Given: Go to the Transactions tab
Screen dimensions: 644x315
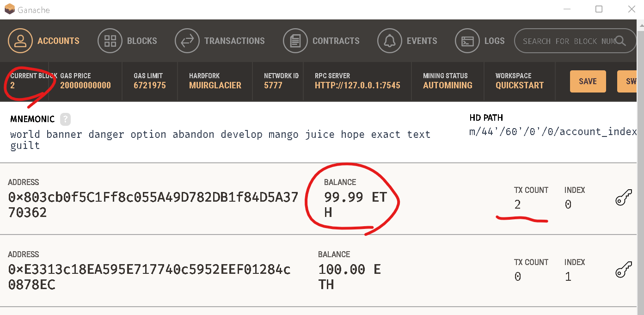Looking at the screenshot, I should pyautogui.click(x=220, y=41).
